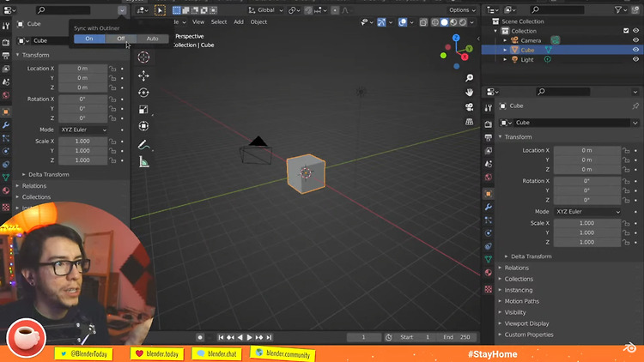
Task: Click the End frame 250 field
Action: 457,337
